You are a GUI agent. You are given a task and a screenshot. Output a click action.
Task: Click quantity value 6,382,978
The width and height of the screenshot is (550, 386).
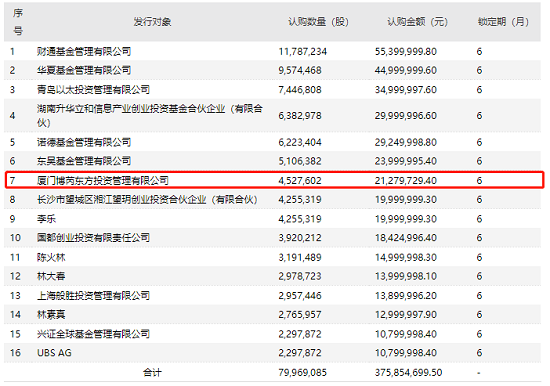[300, 115]
